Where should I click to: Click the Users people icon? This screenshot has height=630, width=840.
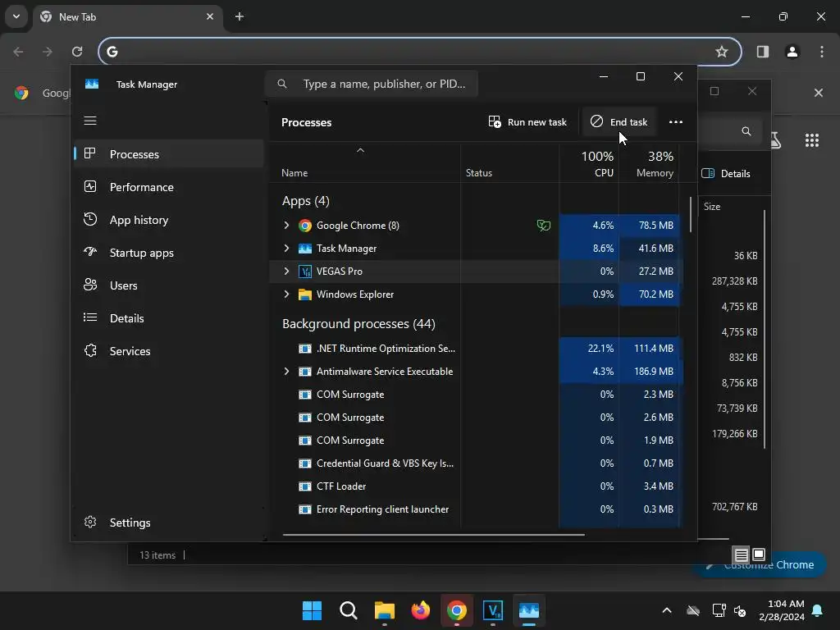point(90,285)
